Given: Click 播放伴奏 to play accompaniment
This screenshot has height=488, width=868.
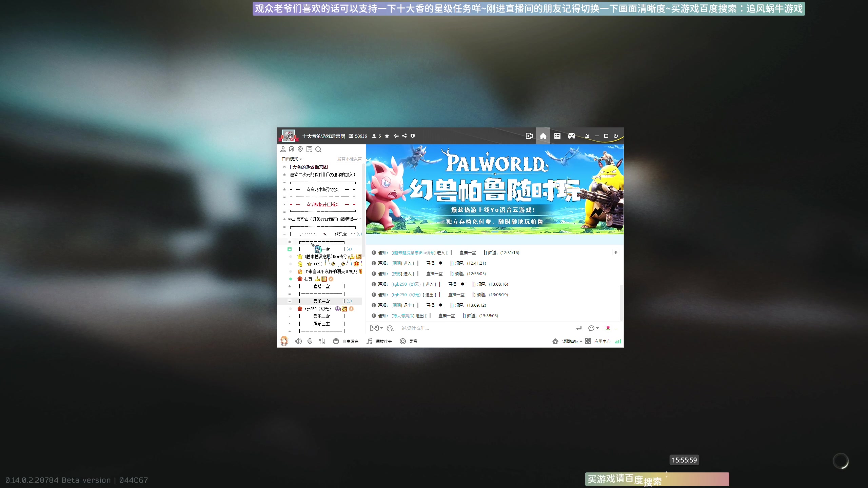Looking at the screenshot, I should [x=379, y=341].
